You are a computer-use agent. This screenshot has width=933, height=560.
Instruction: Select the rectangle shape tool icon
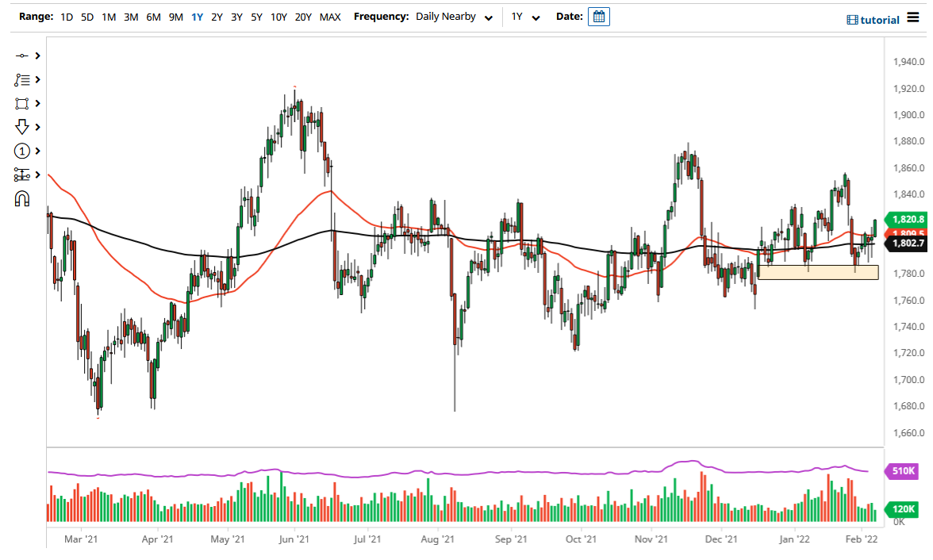tap(21, 104)
